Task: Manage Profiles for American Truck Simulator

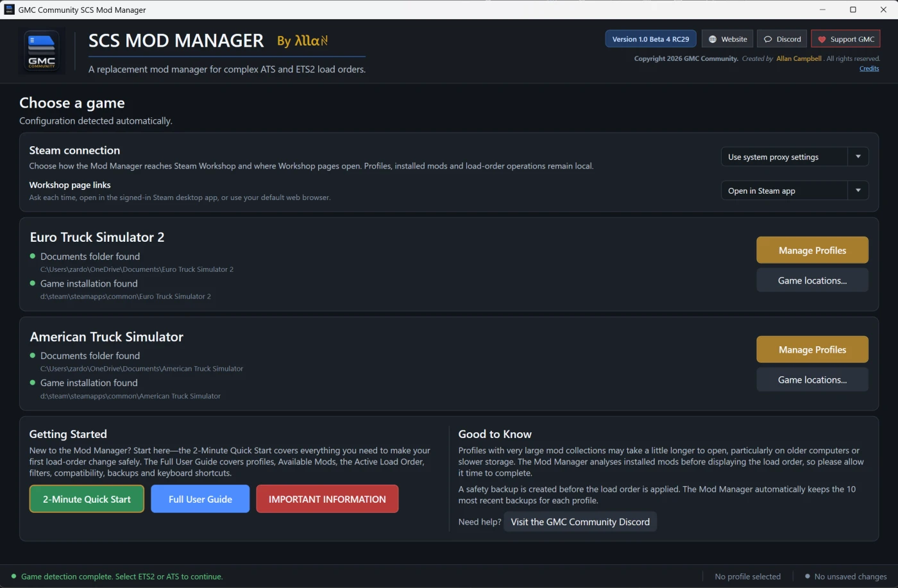Action: (x=812, y=349)
